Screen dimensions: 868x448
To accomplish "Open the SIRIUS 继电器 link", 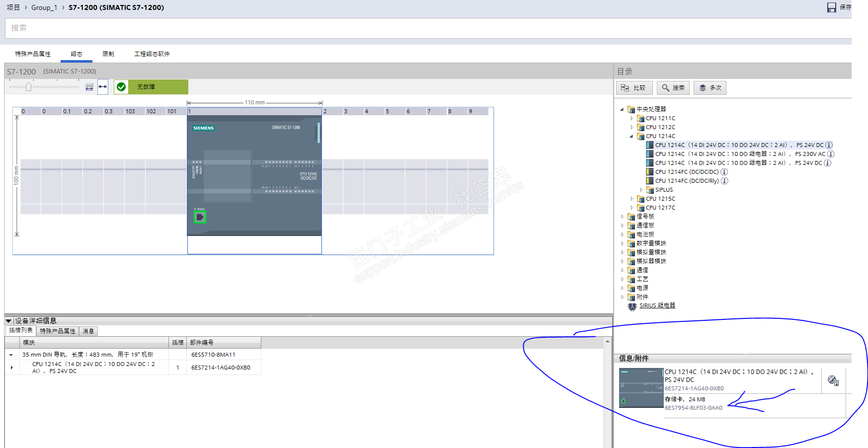I will pyautogui.click(x=657, y=306).
